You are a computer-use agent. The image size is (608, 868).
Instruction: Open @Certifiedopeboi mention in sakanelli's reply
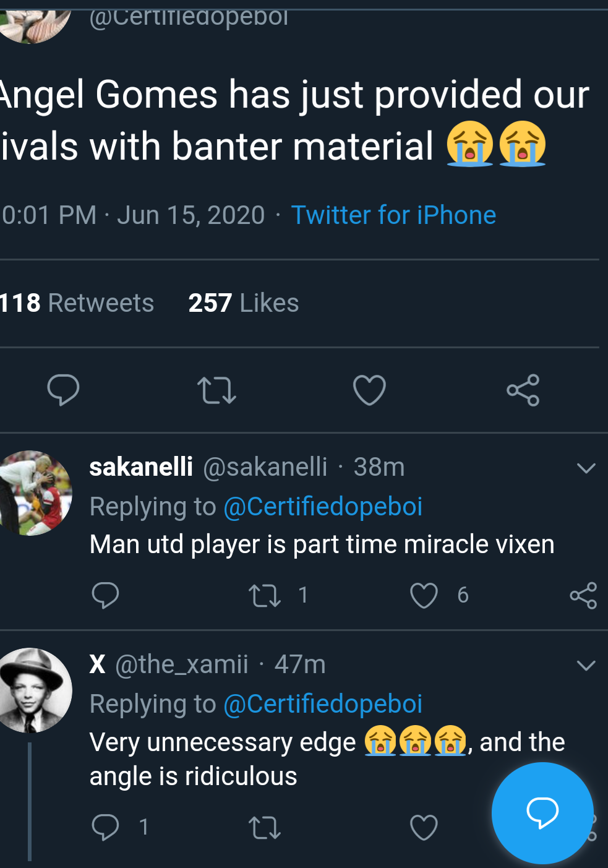[x=322, y=507]
